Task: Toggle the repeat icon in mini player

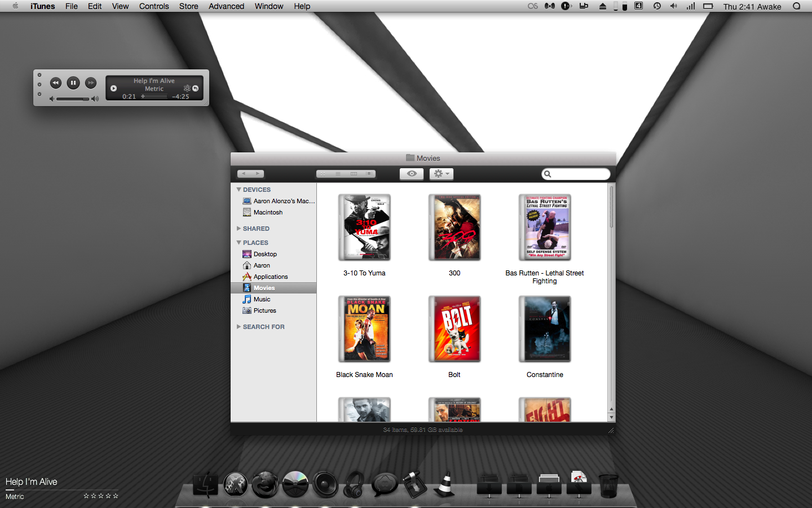Action: tap(196, 88)
